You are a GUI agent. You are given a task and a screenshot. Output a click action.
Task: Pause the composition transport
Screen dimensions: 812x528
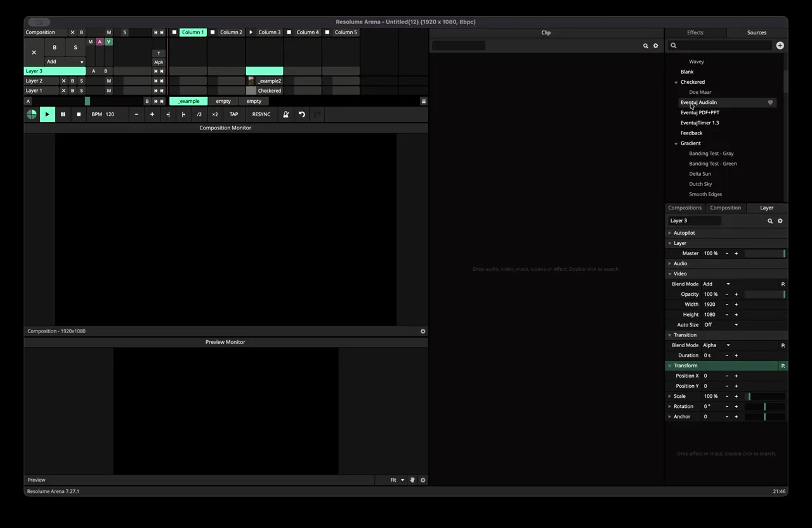63,114
